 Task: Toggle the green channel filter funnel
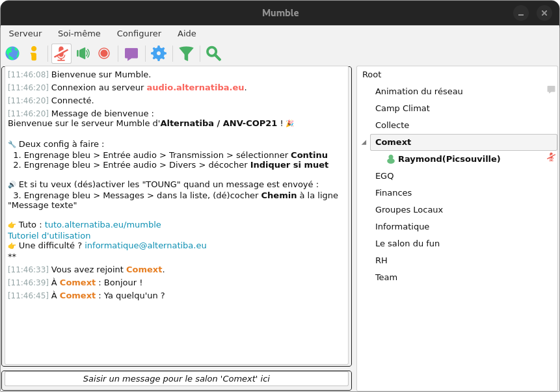pyautogui.click(x=187, y=53)
